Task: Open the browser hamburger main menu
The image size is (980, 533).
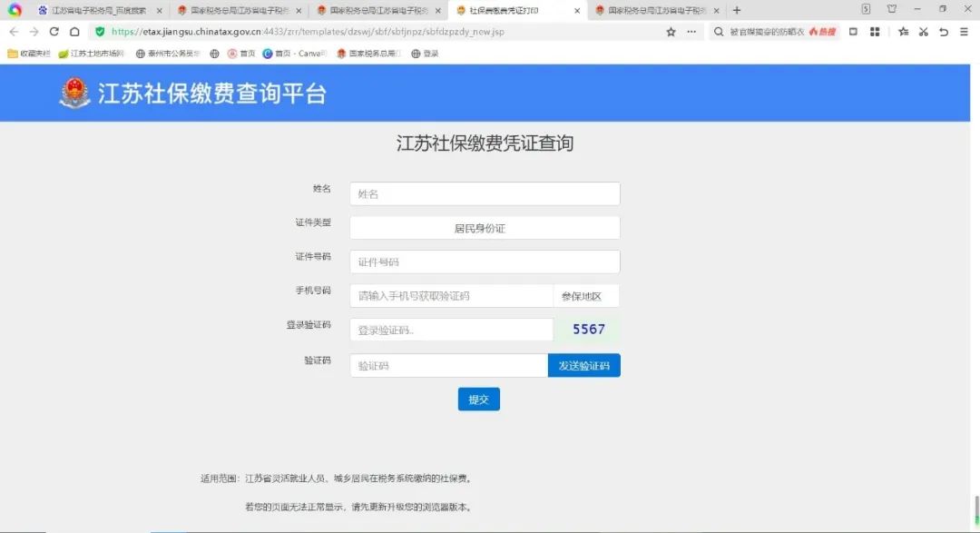Action: 964,31
